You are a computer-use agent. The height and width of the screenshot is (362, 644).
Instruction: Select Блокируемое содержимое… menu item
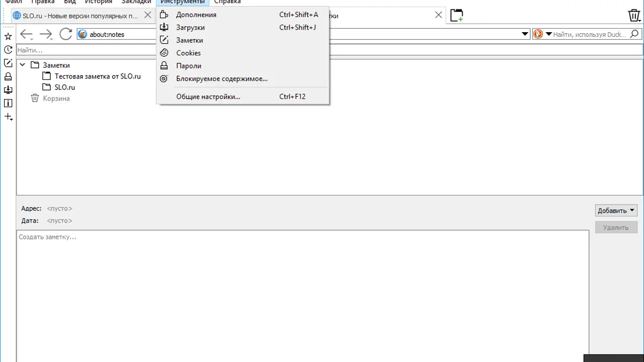coord(221,78)
